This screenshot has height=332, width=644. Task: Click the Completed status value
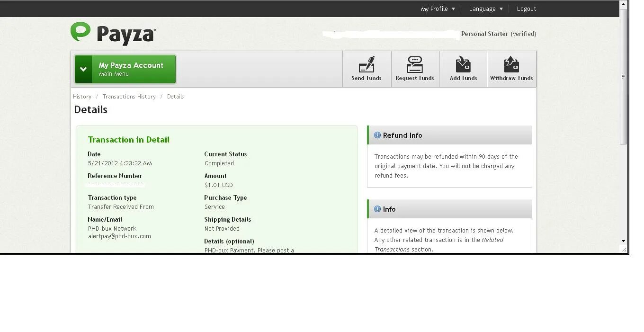coord(219,163)
